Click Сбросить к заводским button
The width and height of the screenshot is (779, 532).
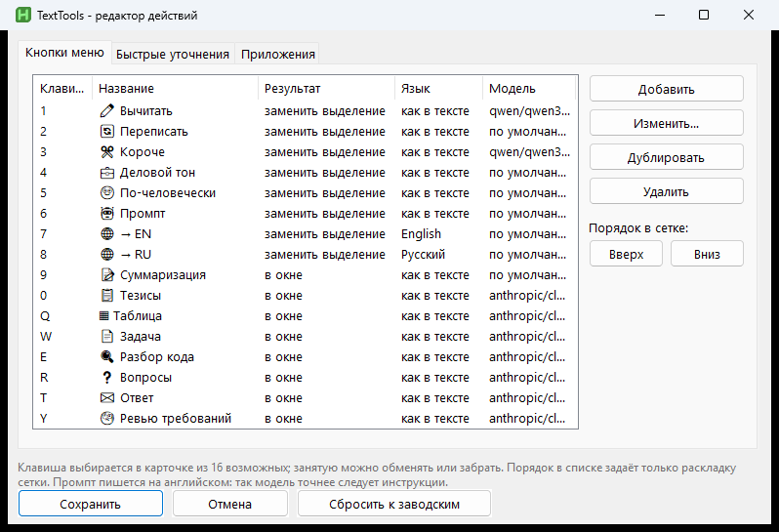(x=394, y=504)
